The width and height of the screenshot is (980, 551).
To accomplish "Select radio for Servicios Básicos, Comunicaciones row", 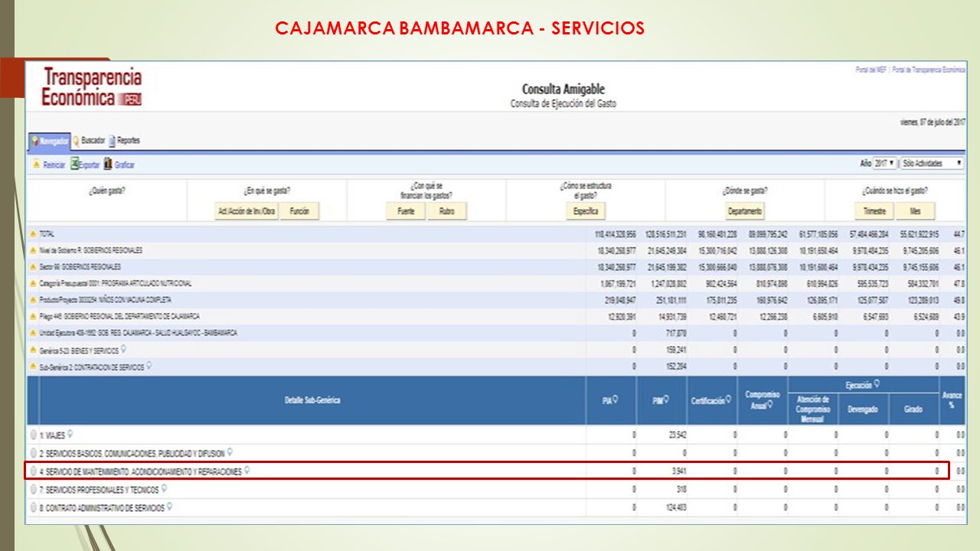I will point(34,453).
